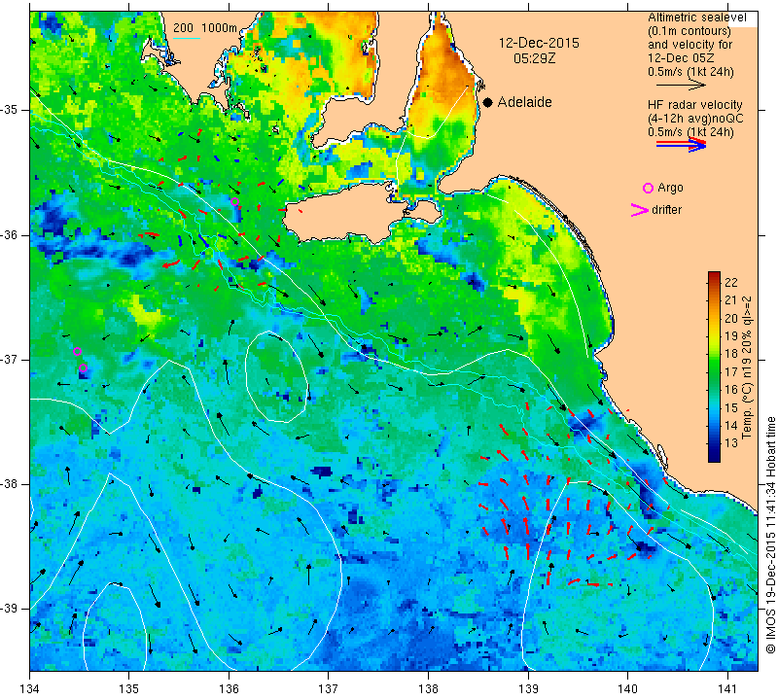
Task: Click the 12-Dec-2015 date label
Action: [539, 43]
